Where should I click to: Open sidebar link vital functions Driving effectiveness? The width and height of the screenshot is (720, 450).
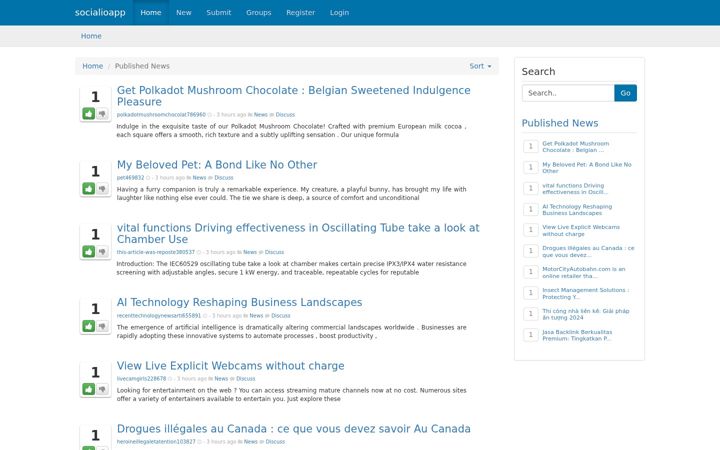(575, 189)
